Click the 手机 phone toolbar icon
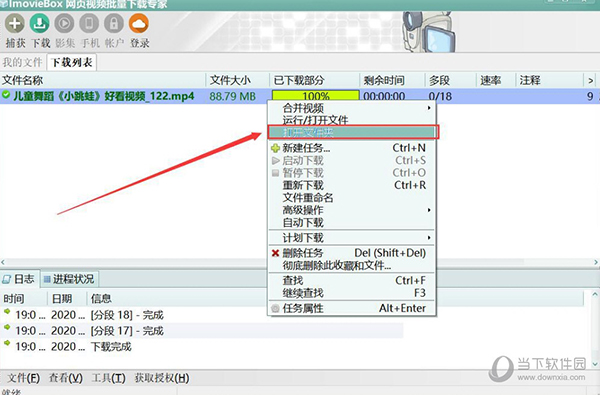 pos(89,23)
